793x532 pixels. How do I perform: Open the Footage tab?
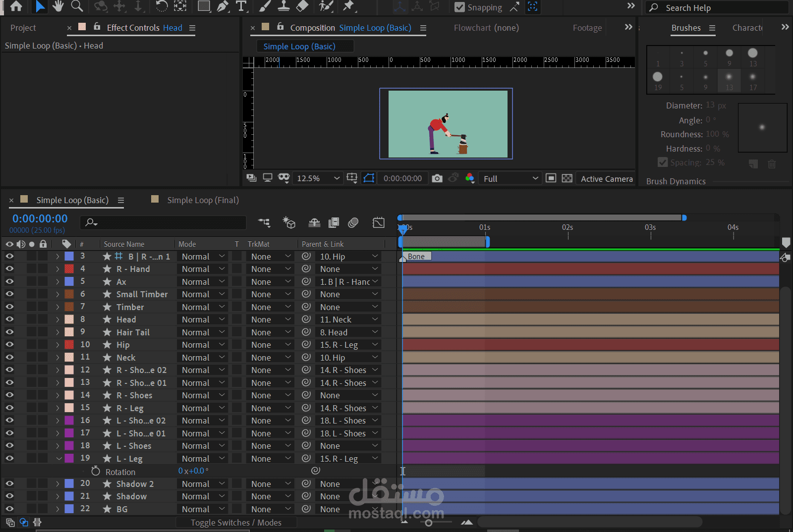pos(587,28)
